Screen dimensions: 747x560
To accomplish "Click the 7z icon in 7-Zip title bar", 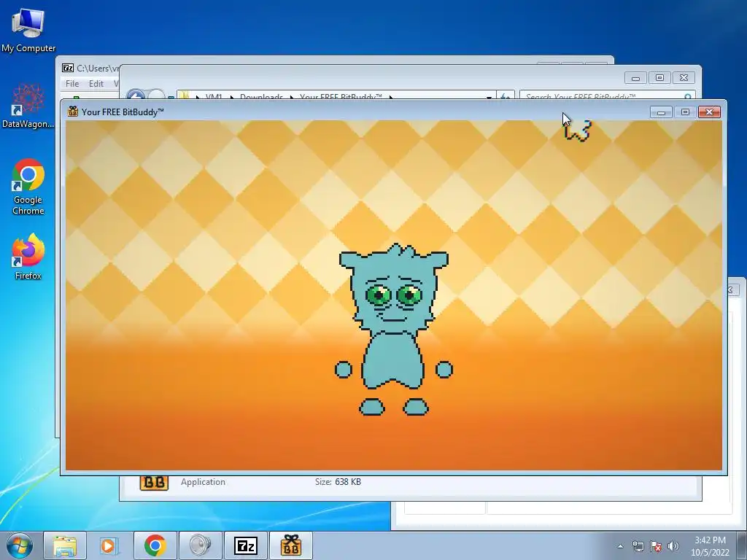I will [x=68, y=68].
